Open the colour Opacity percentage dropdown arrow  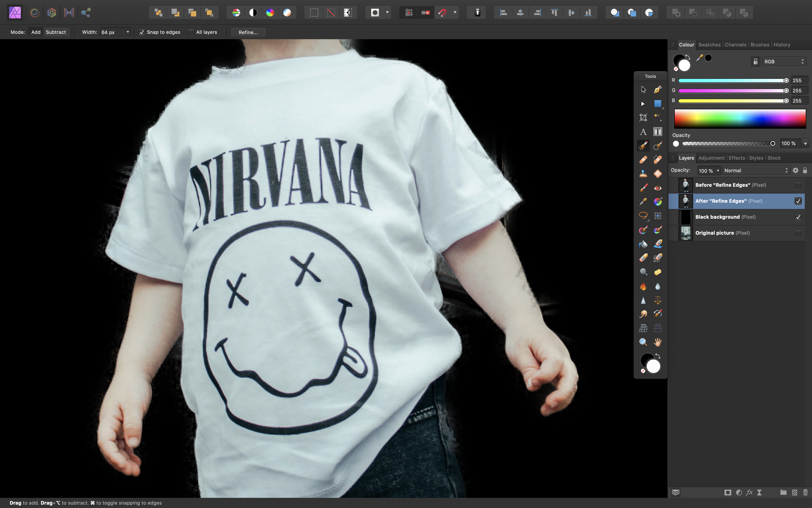click(x=805, y=143)
